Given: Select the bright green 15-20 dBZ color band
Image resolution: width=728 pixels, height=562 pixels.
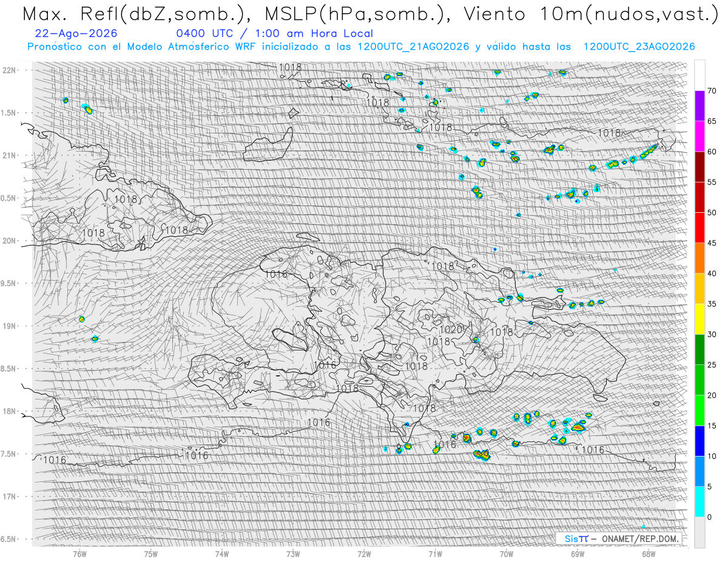Looking at the screenshot, I should [x=699, y=410].
